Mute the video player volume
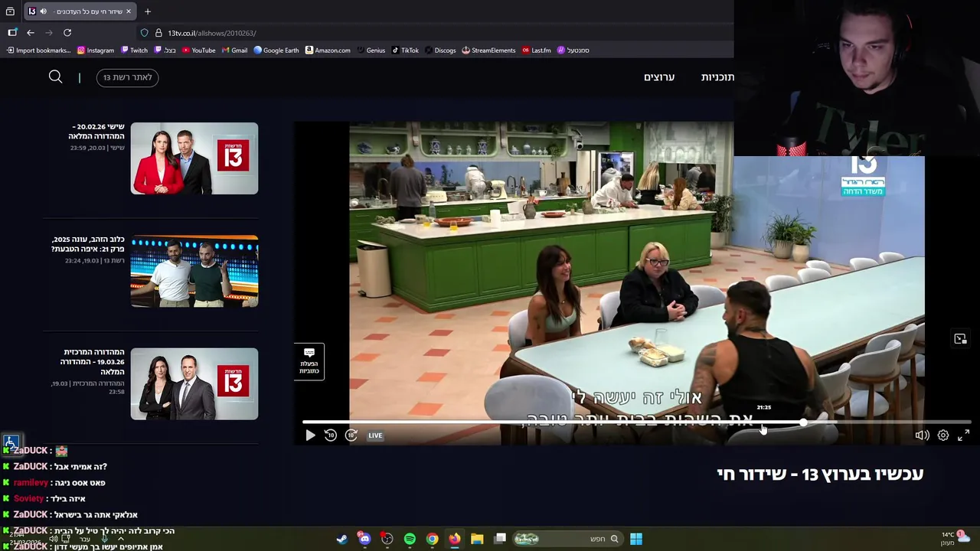This screenshot has width=980, height=551. coord(922,435)
